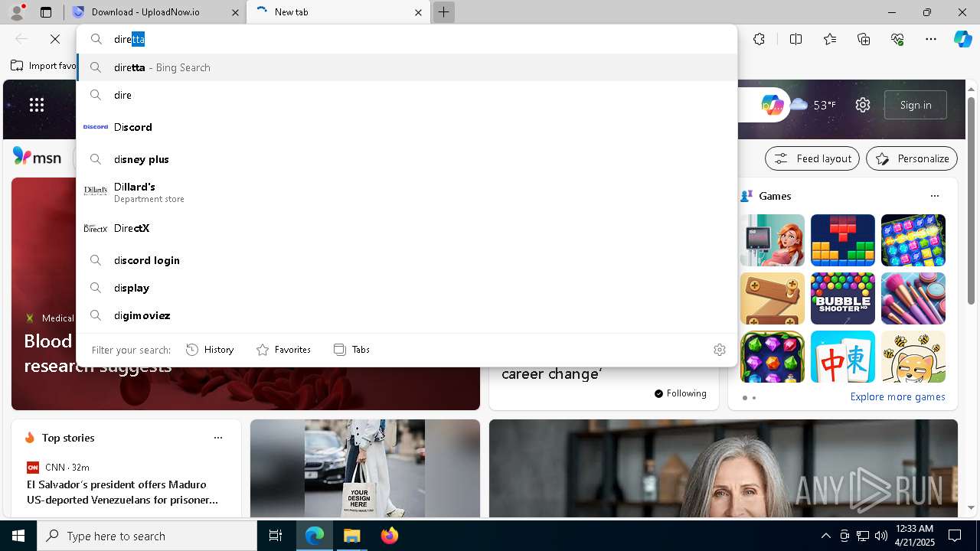Filter search by History
The image size is (980, 551).
pos(210,350)
